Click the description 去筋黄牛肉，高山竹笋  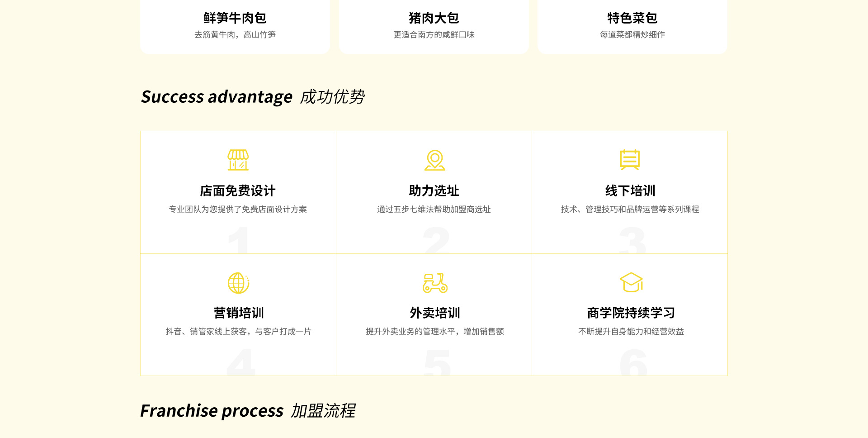coord(235,35)
